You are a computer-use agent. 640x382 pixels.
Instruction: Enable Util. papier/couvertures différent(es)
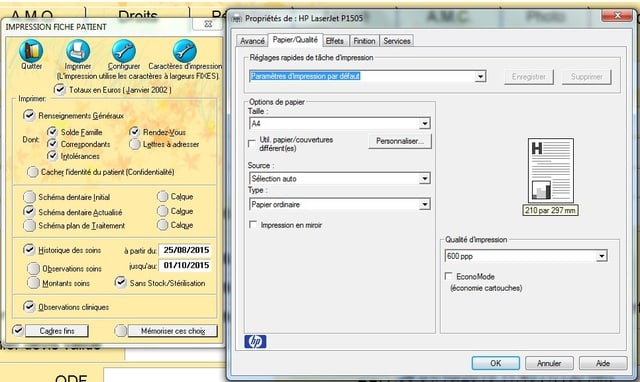click(x=252, y=144)
